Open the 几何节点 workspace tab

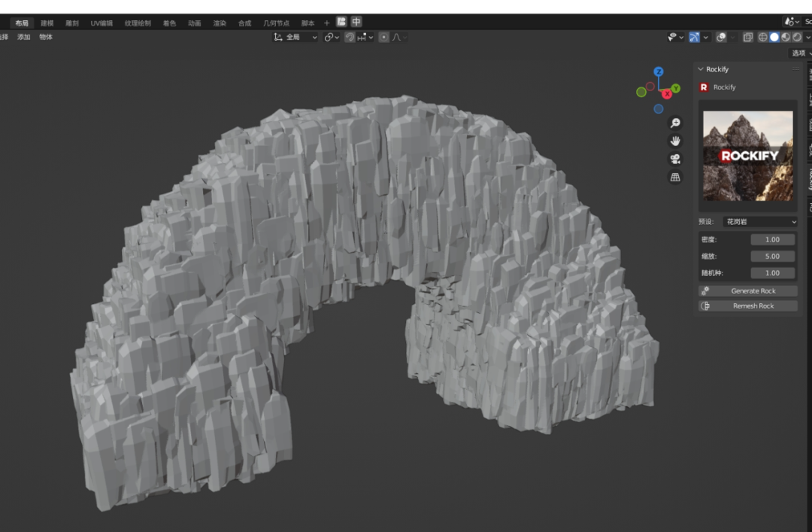[x=276, y=23]
